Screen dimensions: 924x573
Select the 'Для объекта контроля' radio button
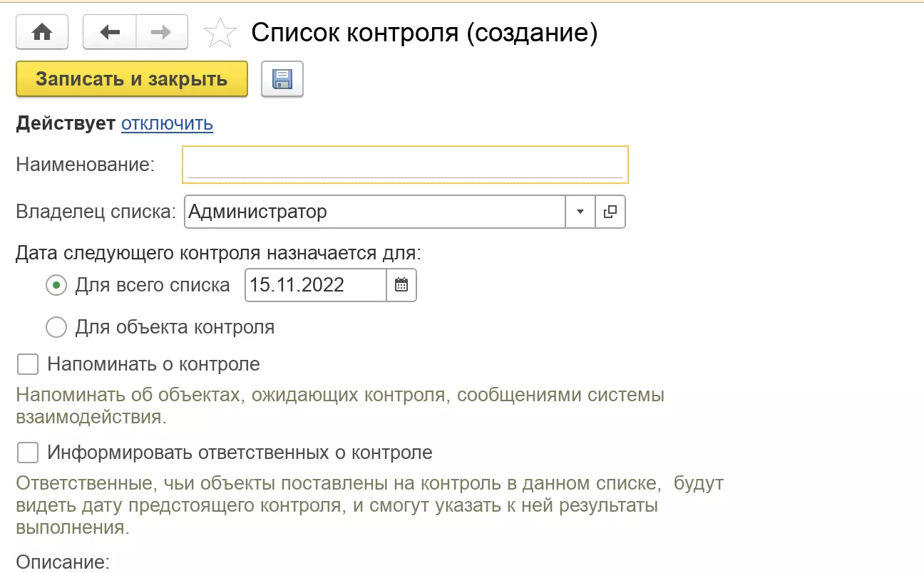click(x=56, y=328)
